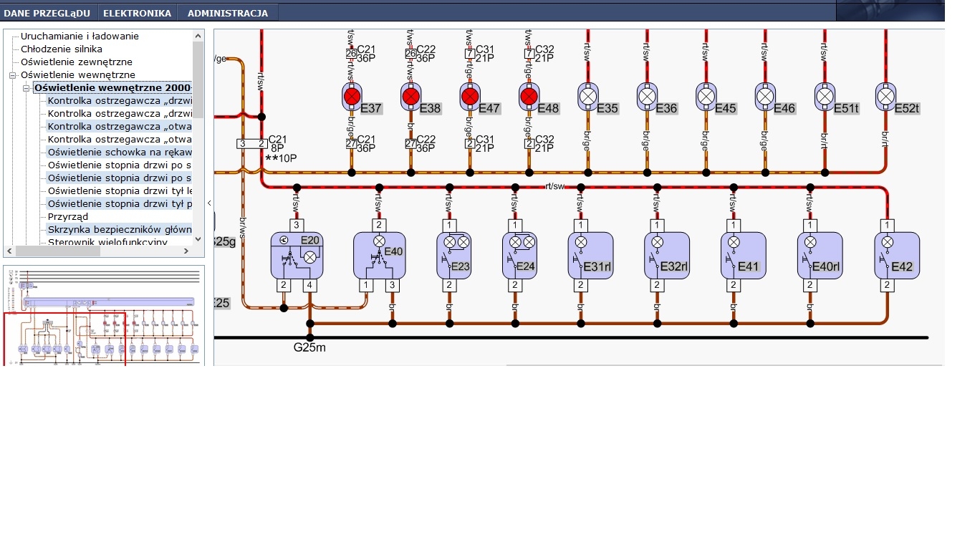
Task: Select the E23 double lamp component
Action: point(454,256)
